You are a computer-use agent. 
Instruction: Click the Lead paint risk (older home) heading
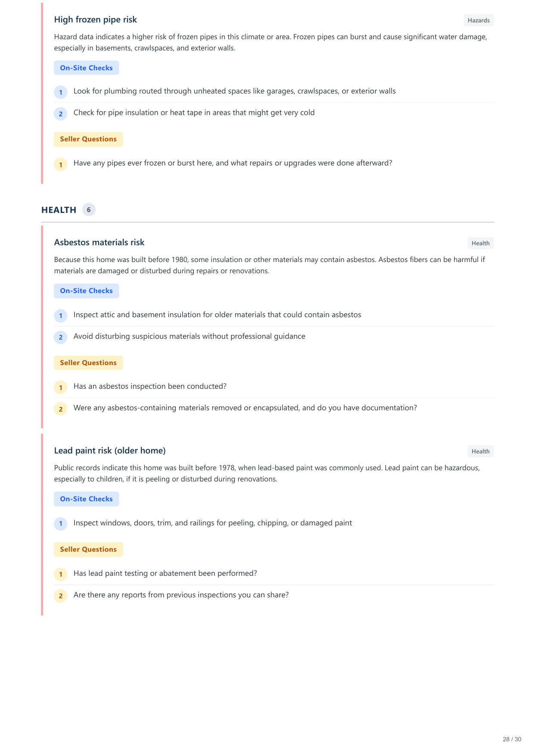[x=110, y=450]
